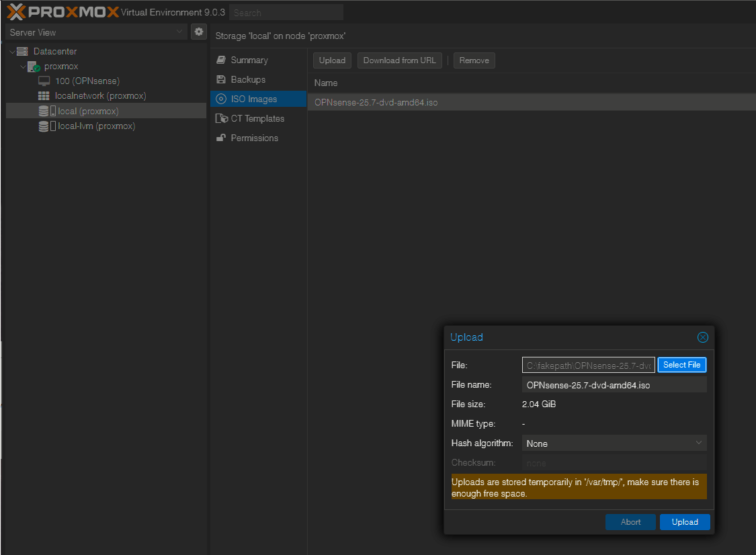This screenshot has width=756, height=555.
Task: Collapse the Datacenter tree node
Action: coord(12,52)
